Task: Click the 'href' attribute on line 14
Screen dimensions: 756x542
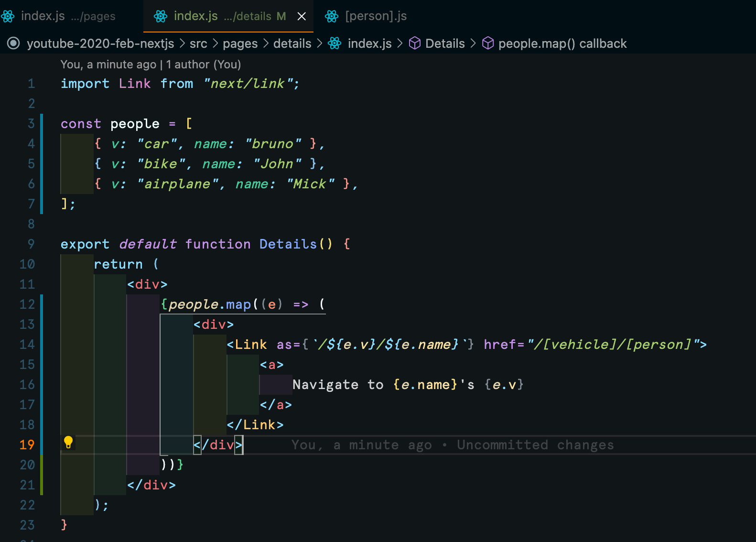Action: tap(500, 345)
